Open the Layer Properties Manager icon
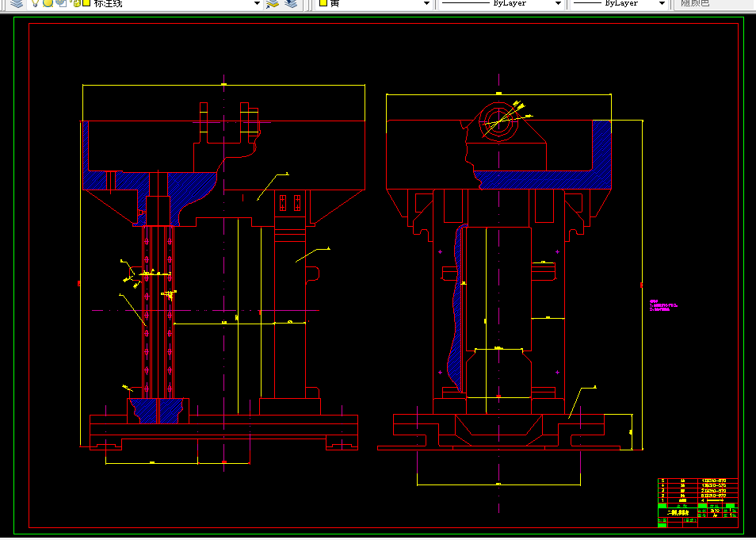Viewport: 756px width, 540px height. pyautogui.click(x=17, y=3)
